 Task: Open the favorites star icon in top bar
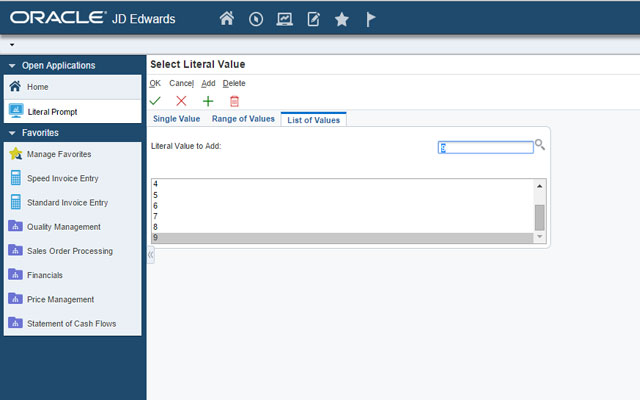pos(342,19)
